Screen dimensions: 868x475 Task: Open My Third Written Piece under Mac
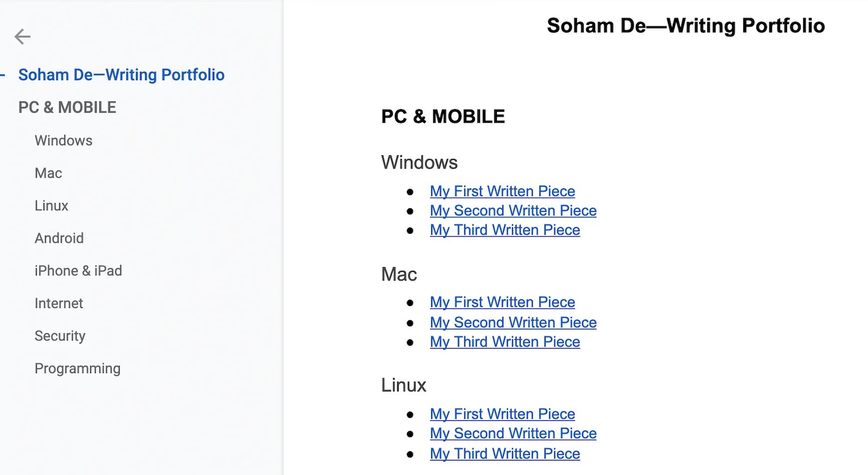point(505,342)
